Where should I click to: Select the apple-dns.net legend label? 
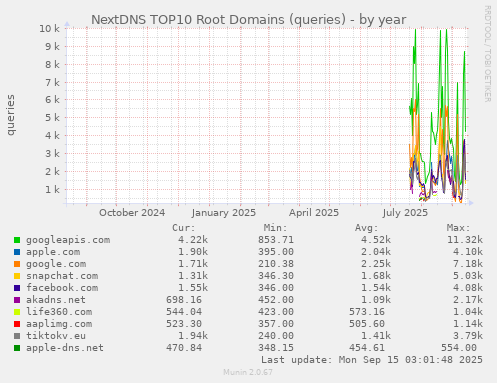(65, 348)
